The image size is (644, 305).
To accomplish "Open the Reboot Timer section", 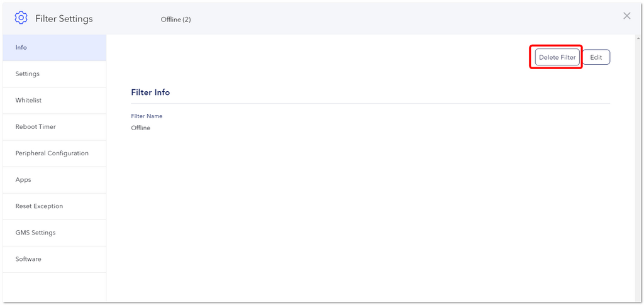I will point(54,127).
